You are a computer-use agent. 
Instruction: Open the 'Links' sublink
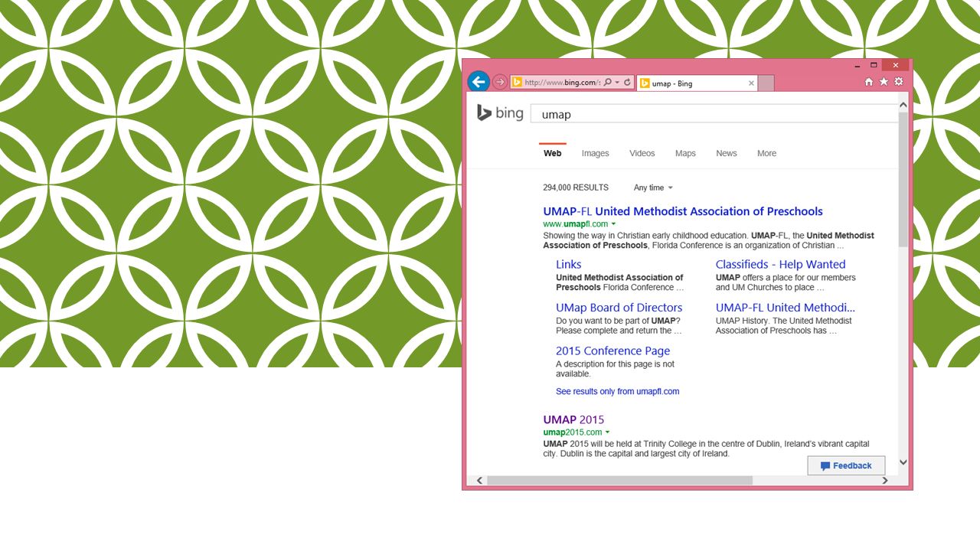tap(569, 264)
